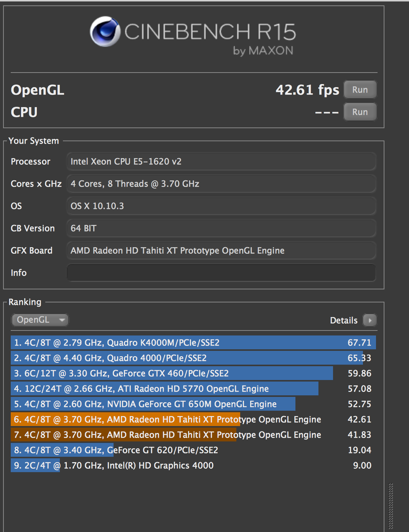Open the OpenGL ranking dropdown

(40, 320)
